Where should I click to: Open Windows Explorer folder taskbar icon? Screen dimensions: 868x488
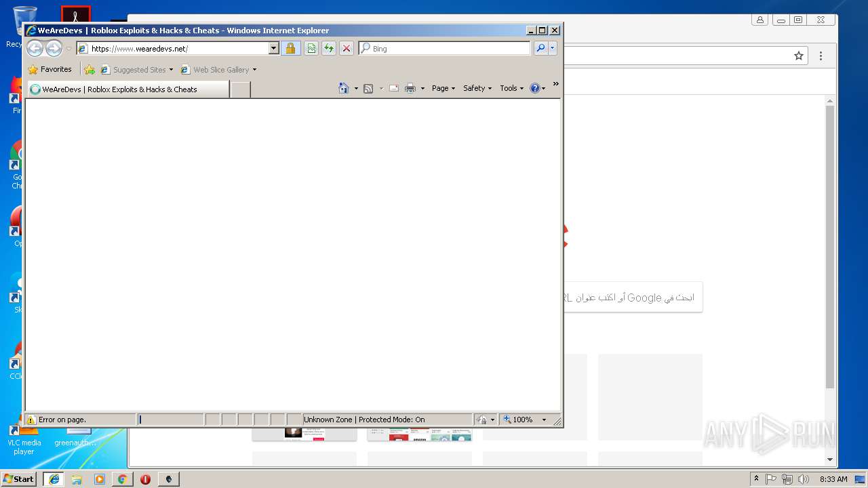click(x=77, y=479)
